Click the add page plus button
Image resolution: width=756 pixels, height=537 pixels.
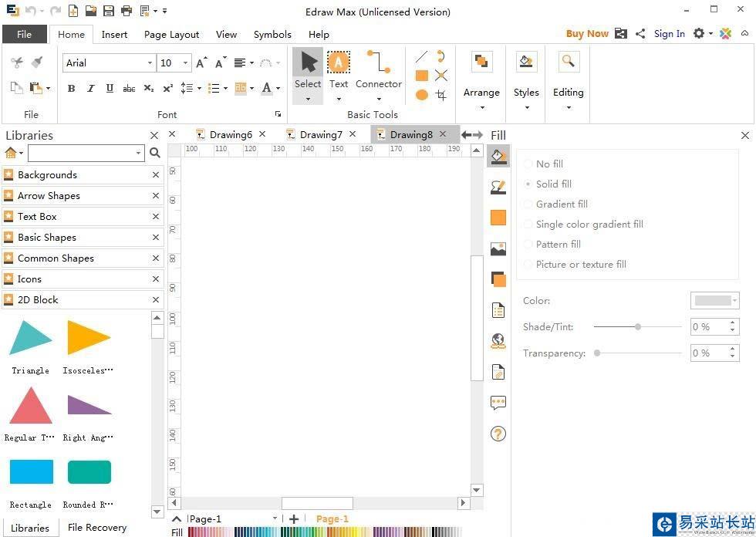tap(294, 519)
